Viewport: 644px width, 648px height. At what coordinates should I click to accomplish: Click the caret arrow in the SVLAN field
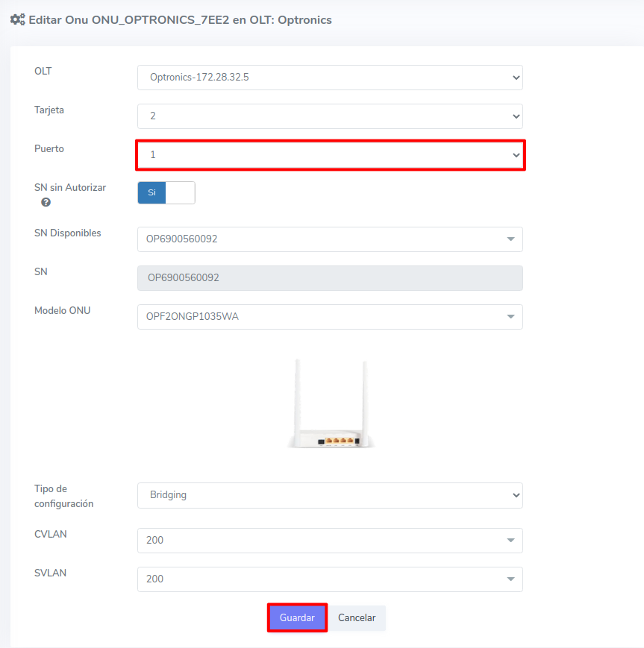point(510,579)
